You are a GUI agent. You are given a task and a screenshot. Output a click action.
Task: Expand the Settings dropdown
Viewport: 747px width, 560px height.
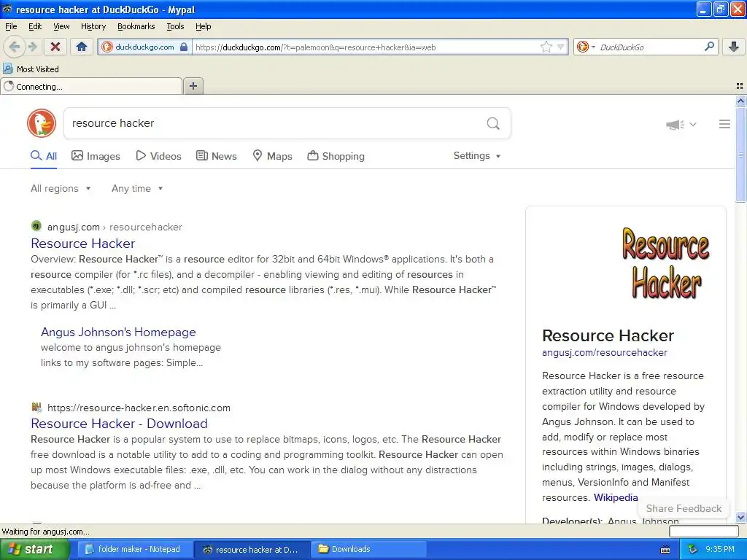pos(477,156)
